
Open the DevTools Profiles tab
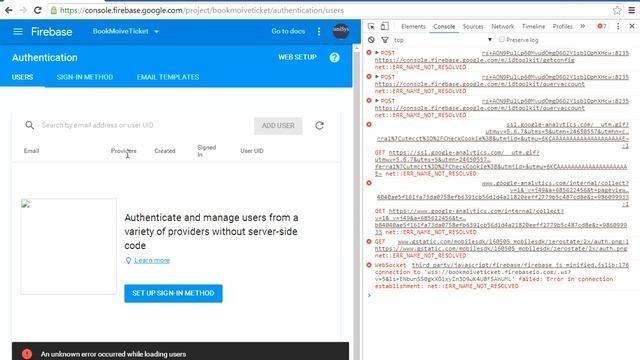pyautogui.click(x=562, y=26)
